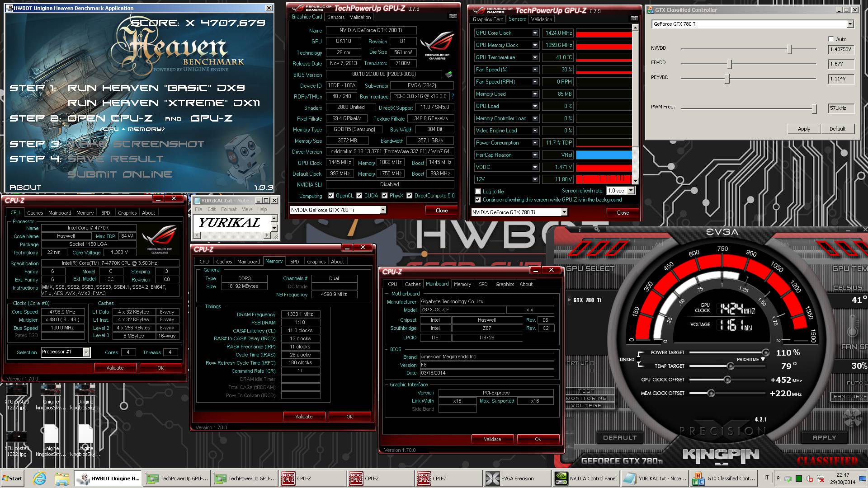Image resolution: width=868 pixels, height=488 pixels.
Task: Click the GTX 780 Ti GPU select arrow in EVGA Precision
Action: tap(569, 300)
